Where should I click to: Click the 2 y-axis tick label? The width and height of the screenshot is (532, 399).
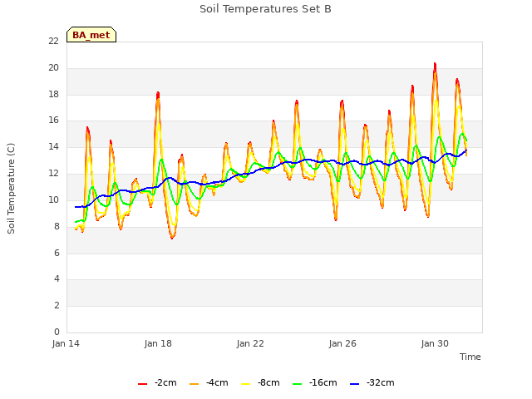point(57,305)
